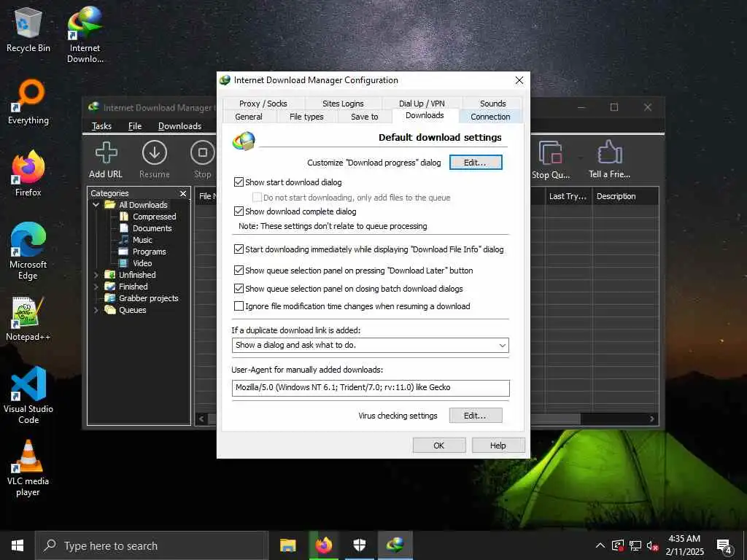Launch Visual Studio Code desktop icon
The height and width of the screenshot is (560, 747).
coord(28,395)
